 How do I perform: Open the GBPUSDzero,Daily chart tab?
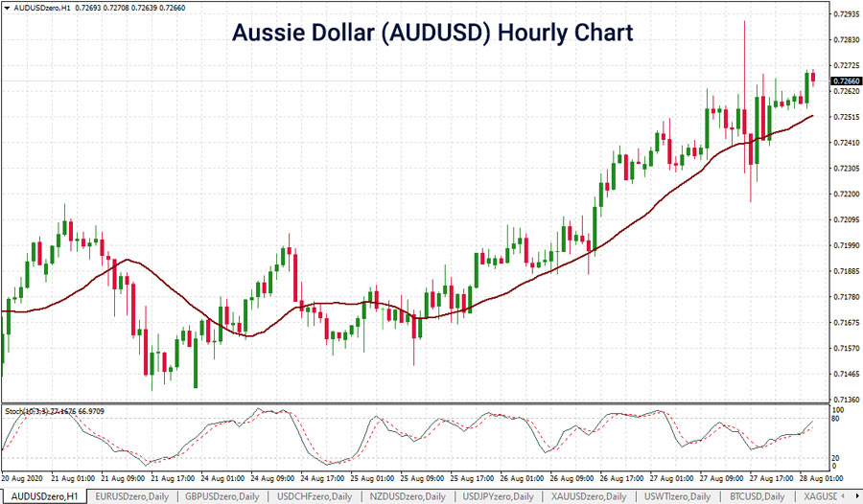pos(224,495)
